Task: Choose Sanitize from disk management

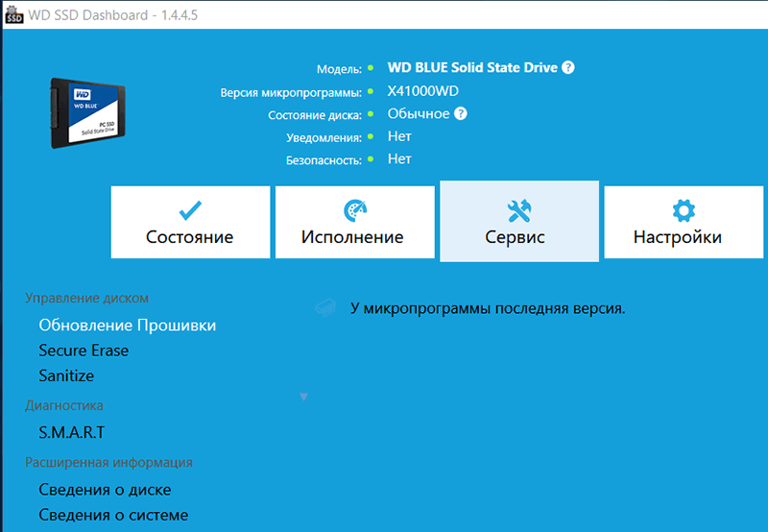Action: (66, 375)
